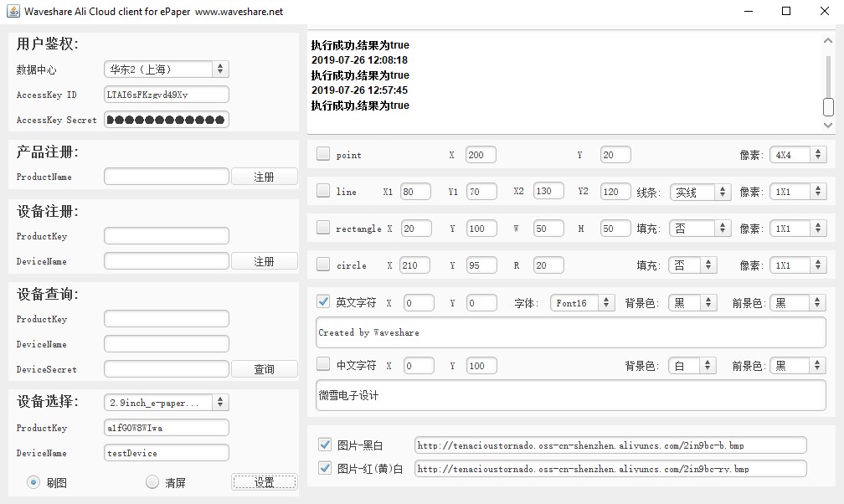The width and height of the screenshot is (844, 504).
Task: Click the circle X field
Action: (415, 265)
